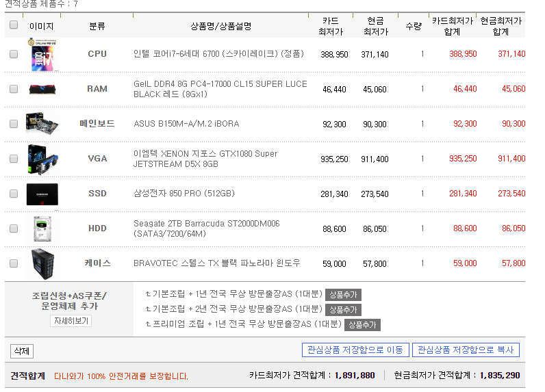The height and width of the screenshot is (392, 545).
Task: Tick the checkbox for the HDD row
Action: coord(14,228)
